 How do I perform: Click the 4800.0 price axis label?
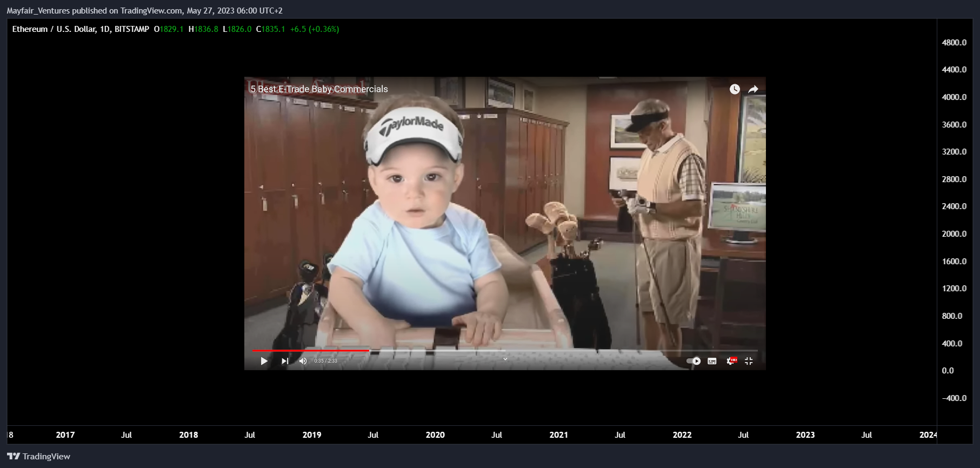(x=954, y=43)
